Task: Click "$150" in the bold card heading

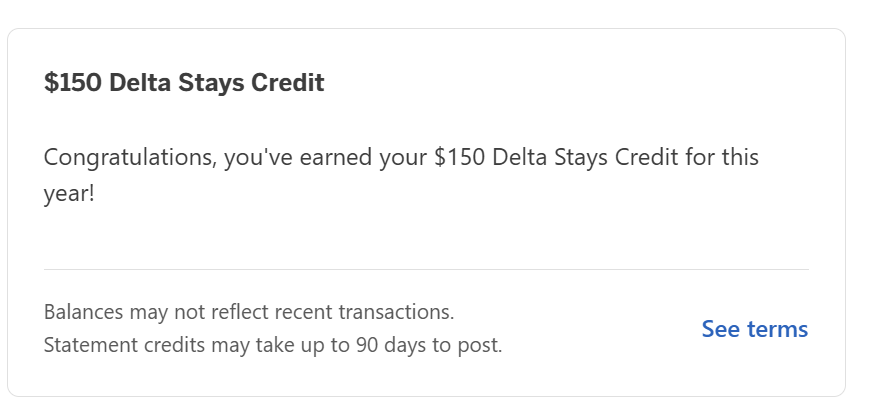Action: click(x=73, y=83)
